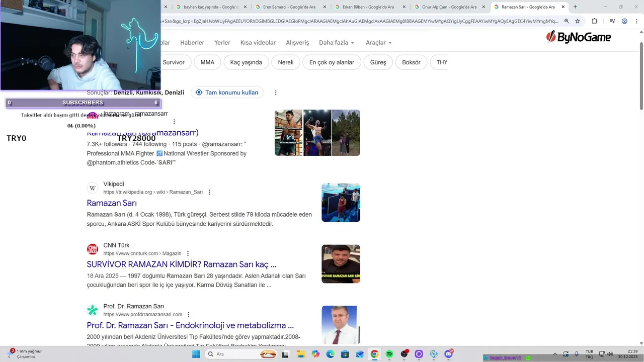
Task: Open Chrome three-dot menu
Action: coord(636,21)
